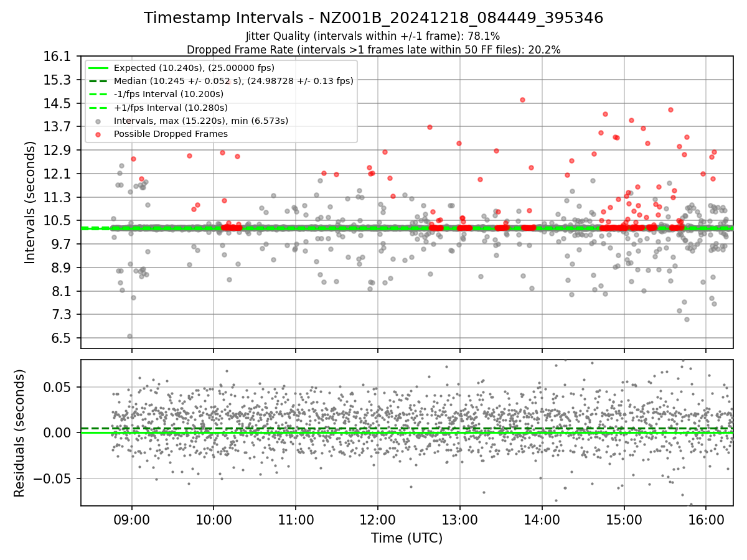
Task: Click the 'Time (UTC)' x-axis label
Action: [406, 538]
